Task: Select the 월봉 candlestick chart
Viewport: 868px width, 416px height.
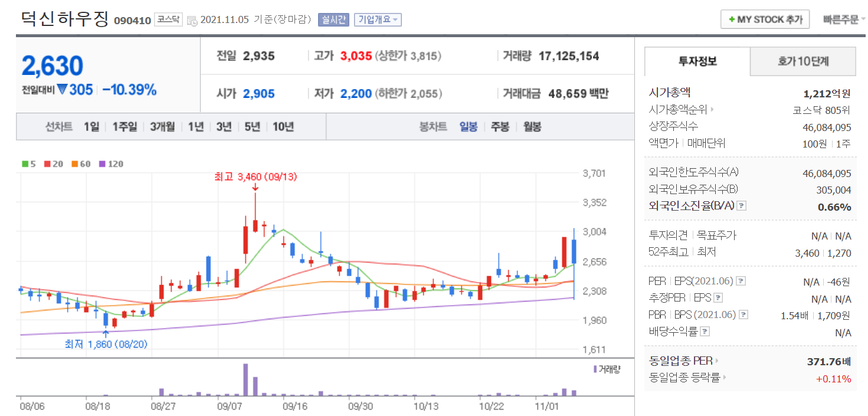Action: [x=532, y=126]
